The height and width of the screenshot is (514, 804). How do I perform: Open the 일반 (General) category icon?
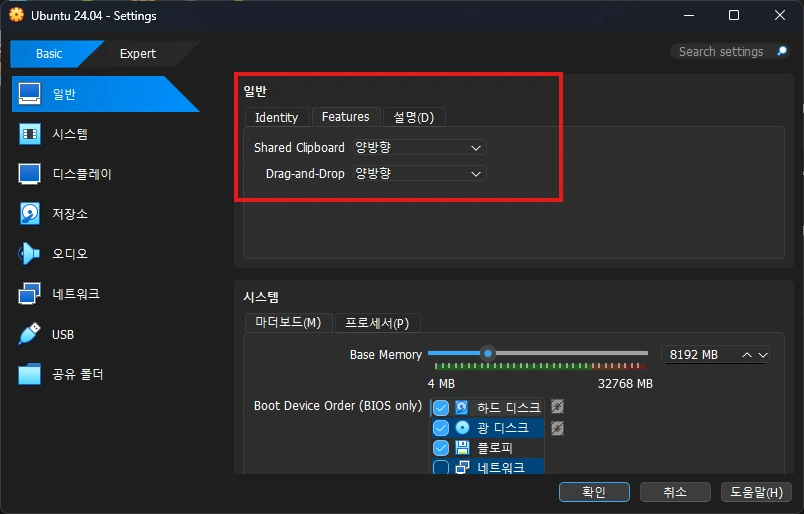tap(30, 94)
